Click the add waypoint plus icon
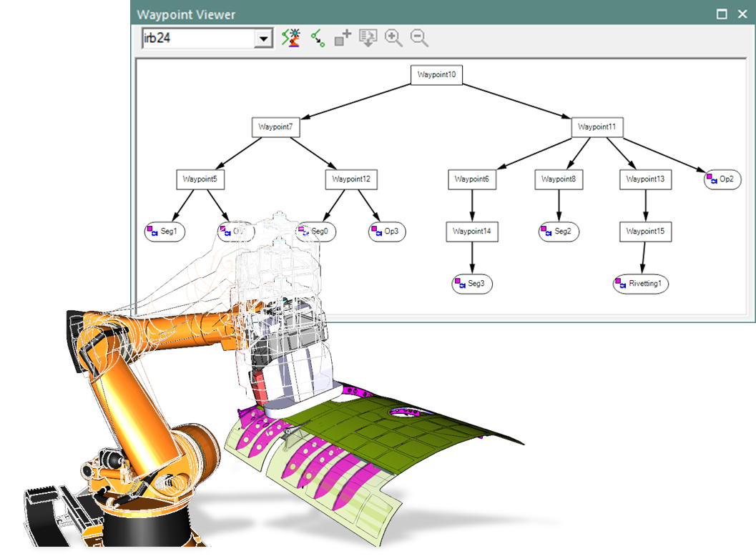The image size is (756, 556). point(343,38)
